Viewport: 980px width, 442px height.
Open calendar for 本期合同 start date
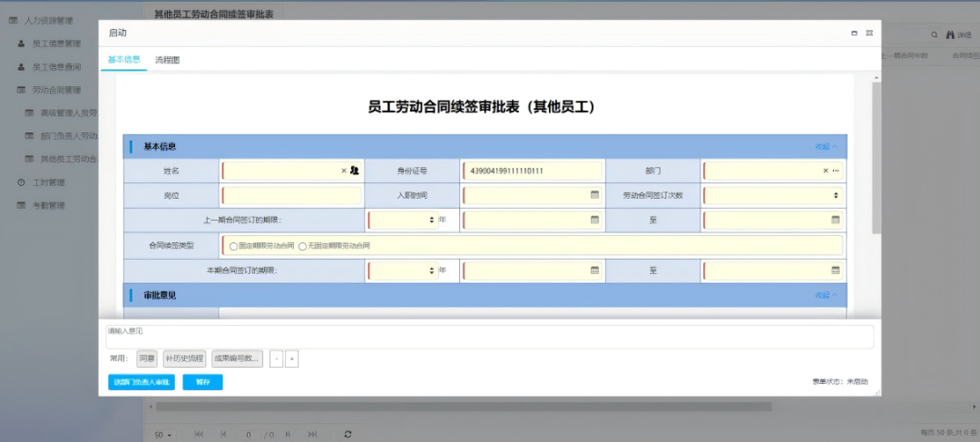(x=594, y=270)
